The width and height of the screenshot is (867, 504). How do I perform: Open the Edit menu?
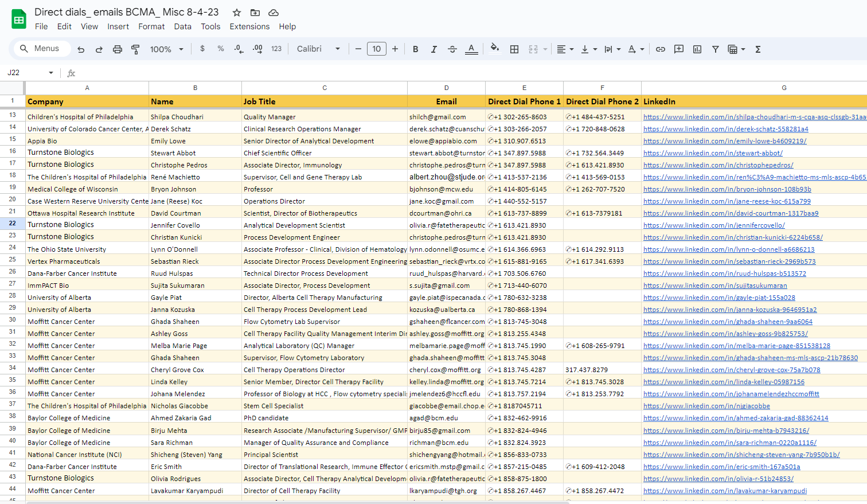pos(64,26)
